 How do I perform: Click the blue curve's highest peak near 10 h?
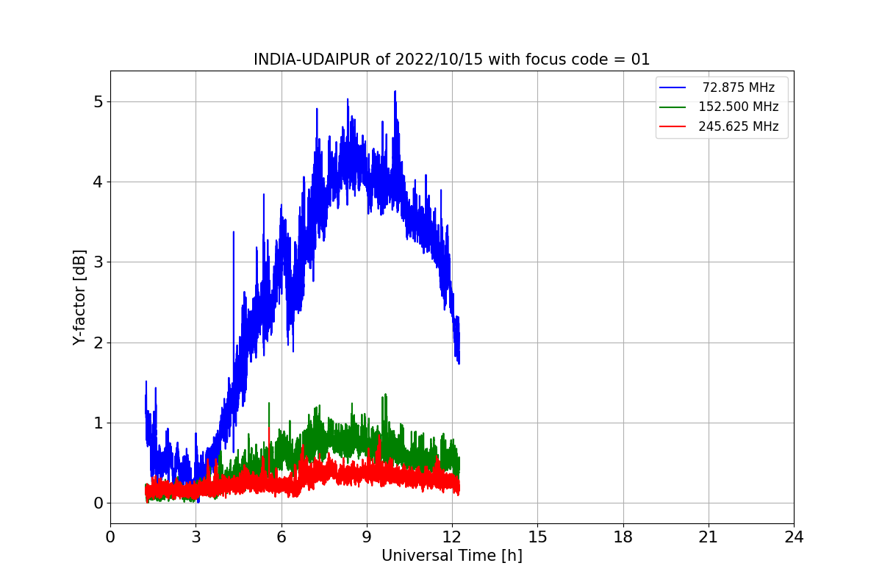pos(395,92)
